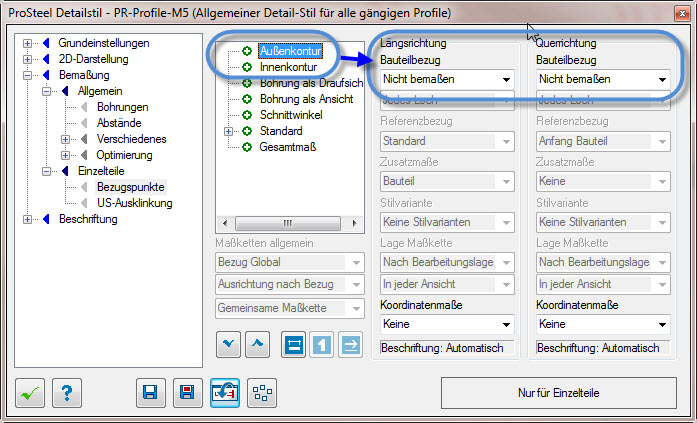The height and width of the screenshot is (423, 697).
Task: Click the gray arrow icon beside Bohrungen
Action: tap(84, 107)
